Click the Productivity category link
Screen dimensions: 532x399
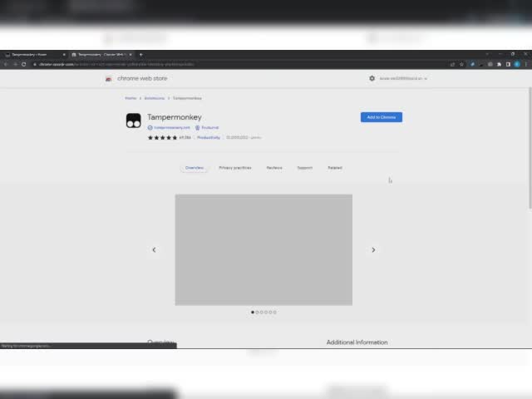pos(209,137)
